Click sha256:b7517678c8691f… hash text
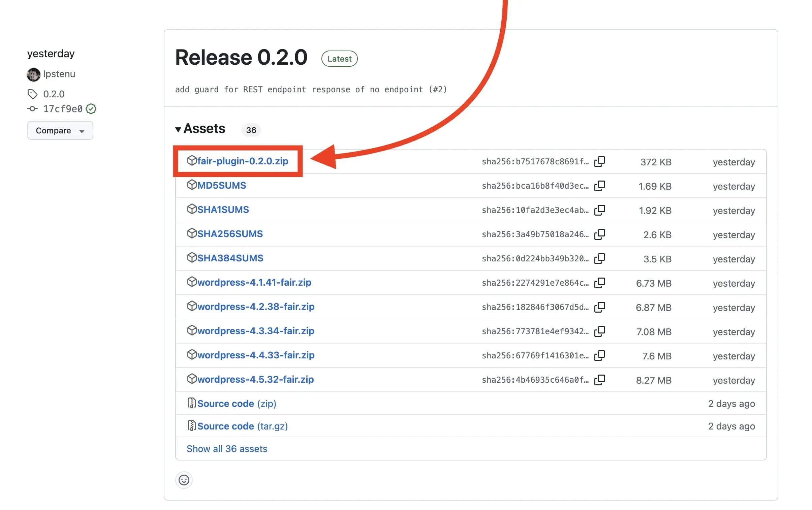 coord(535,162)
